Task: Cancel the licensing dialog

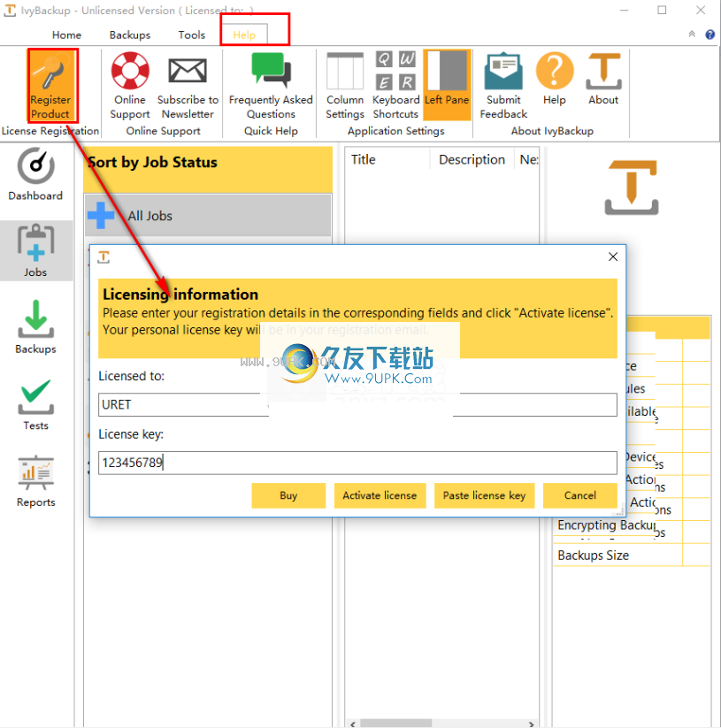Action: pyautogui.click(x=579, y=495)
